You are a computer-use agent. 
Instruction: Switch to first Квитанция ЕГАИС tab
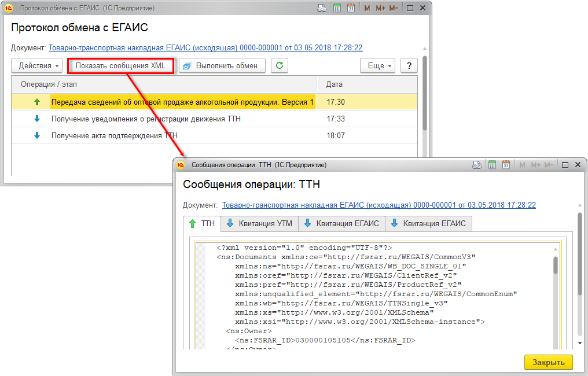[x=341, y=224]
